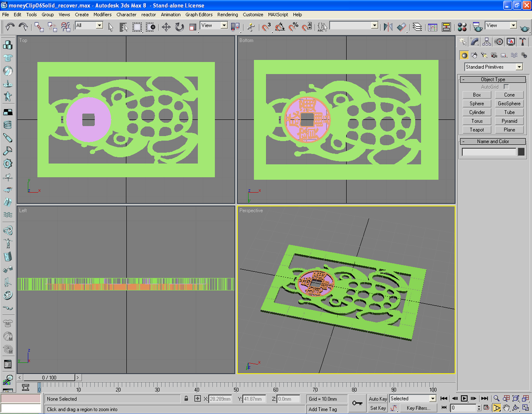Click the Quick Render teapot icon
Screen dimensions: 532x414
pyautogui.click(x=524, y=28)
